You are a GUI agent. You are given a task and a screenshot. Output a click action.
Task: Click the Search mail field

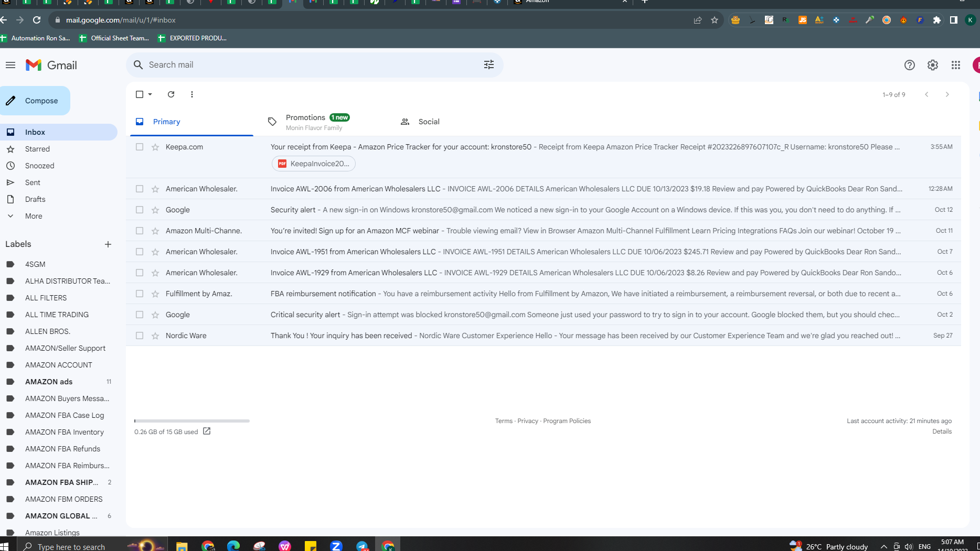(x=315, y=65)
